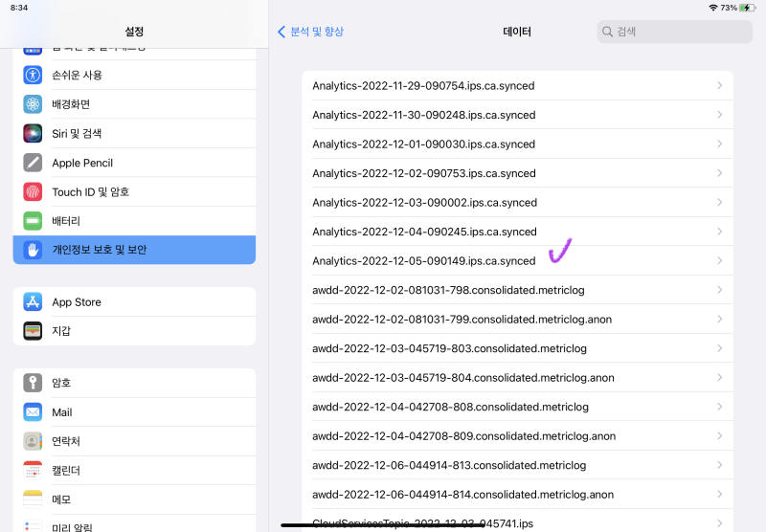This screenshot has height=532, width=766.
Task: Tap the magnifier icon in search field
Action: pyautogui.click(x=607, y=32)
